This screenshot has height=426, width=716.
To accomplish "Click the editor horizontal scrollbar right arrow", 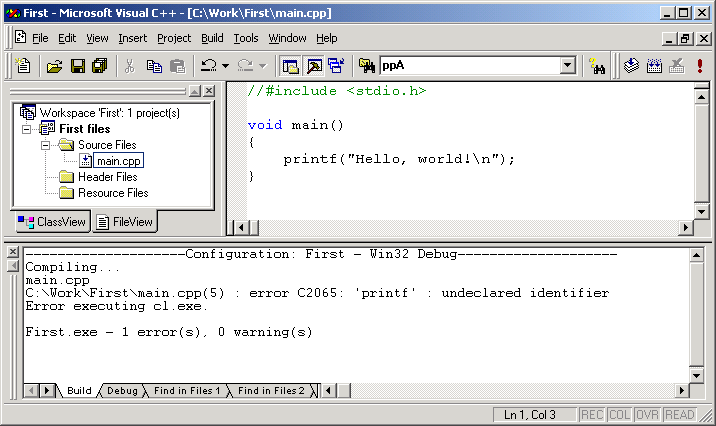I will pyautogui.click(x=685, y=227).
